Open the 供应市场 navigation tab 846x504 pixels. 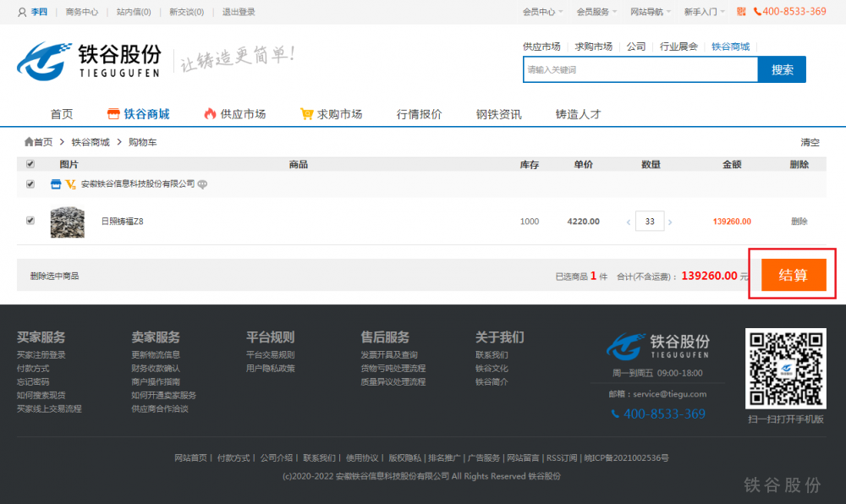point(235,114)
